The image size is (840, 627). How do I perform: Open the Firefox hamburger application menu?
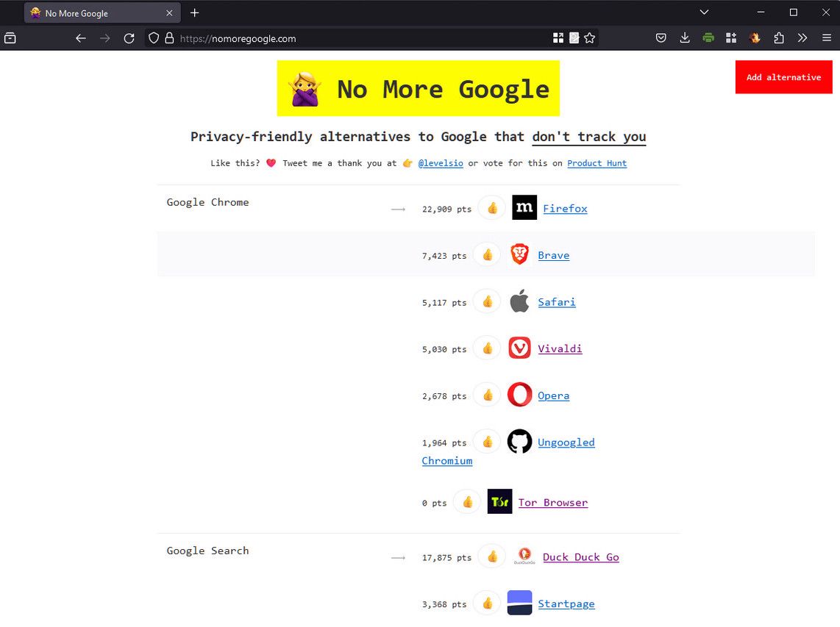click(x=827, y=38)
